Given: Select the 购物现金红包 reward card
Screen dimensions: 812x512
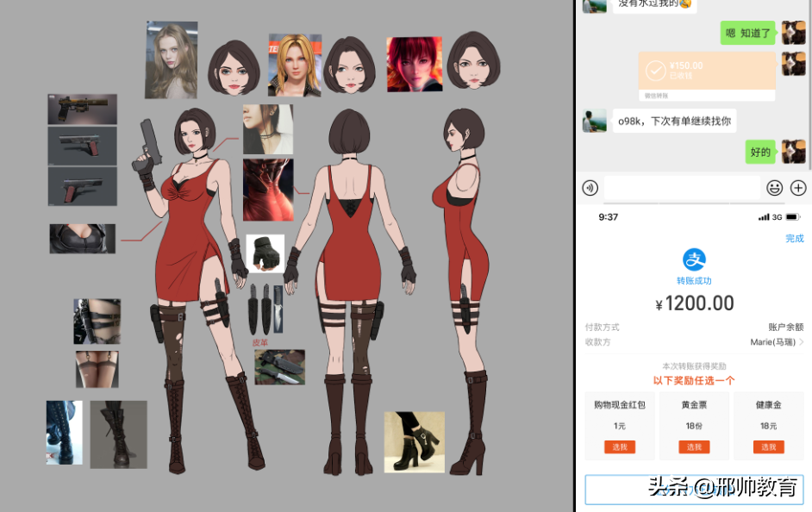Looking at the screenshot, I should 620,426.
